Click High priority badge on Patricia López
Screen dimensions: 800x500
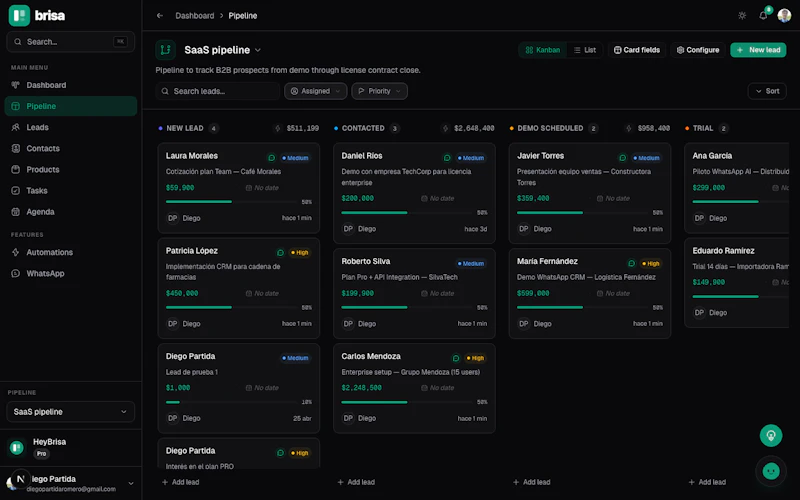[299, 253]
